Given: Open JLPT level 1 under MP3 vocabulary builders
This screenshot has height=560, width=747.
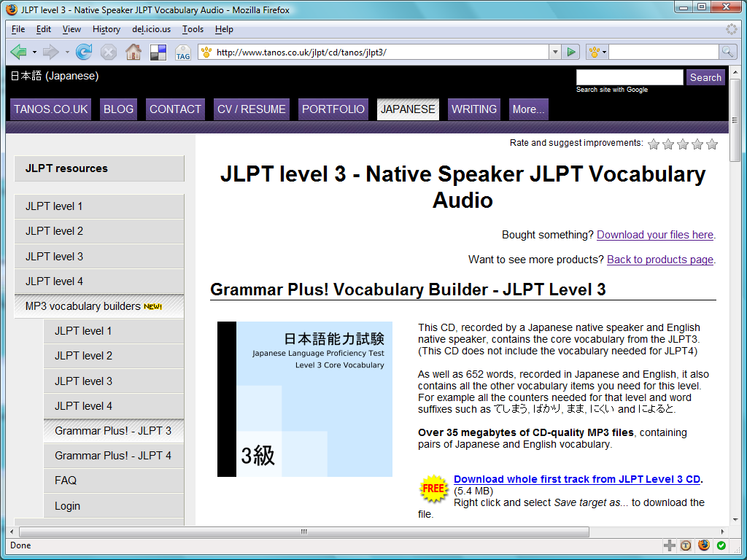Looking at the screenshot, I should [x=114, y=331].
